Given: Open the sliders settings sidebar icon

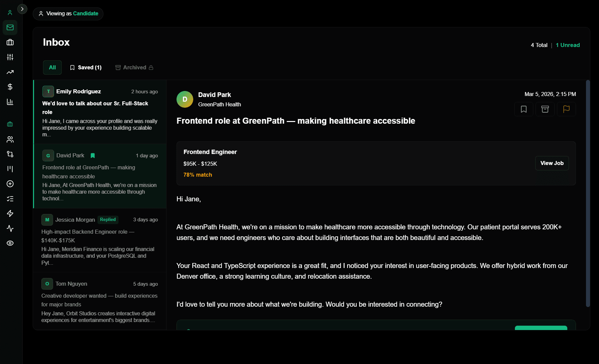Looking at the screenshot, I should tap(10, 57).
